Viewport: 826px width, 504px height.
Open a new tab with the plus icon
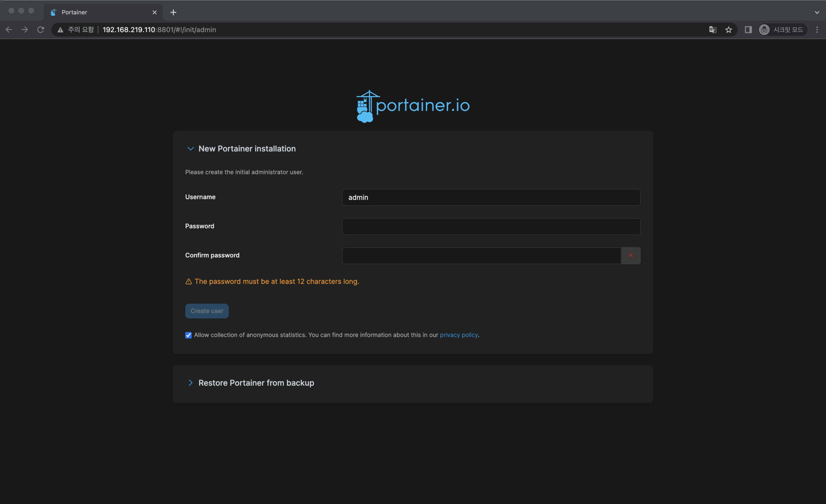point(173,12)
